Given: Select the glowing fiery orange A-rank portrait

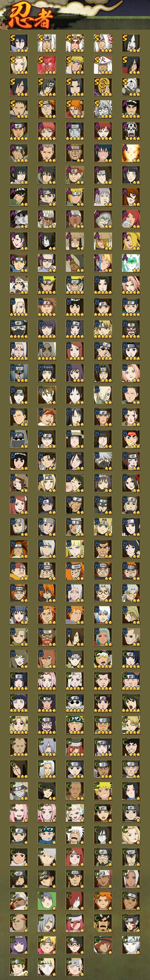Looking at the screenshot, I should pos(131,153).
